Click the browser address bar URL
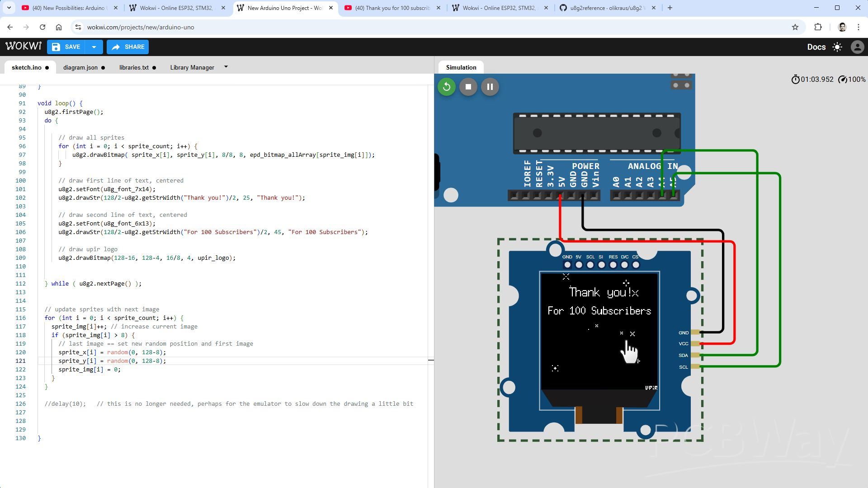 coord(141,27)
